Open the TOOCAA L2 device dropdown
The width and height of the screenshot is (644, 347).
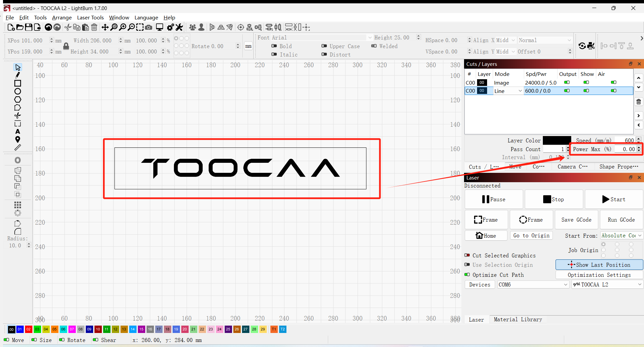(607, 284)
